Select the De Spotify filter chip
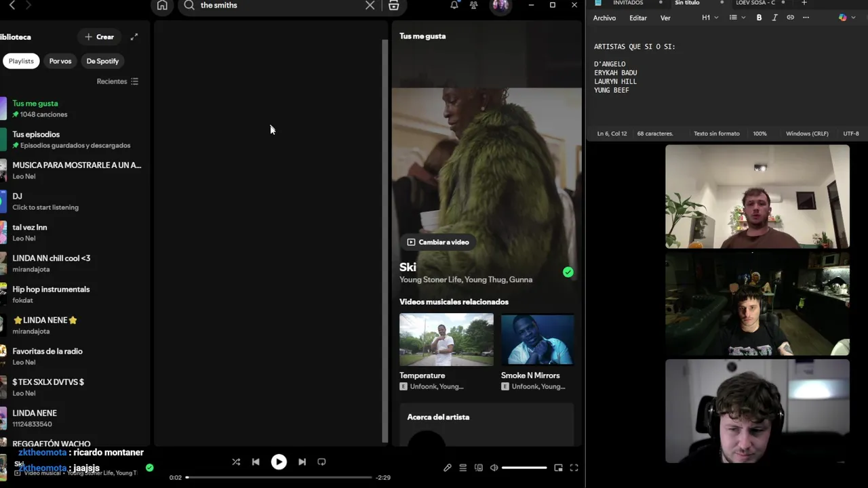868x488 pixels. click(102, 61)
